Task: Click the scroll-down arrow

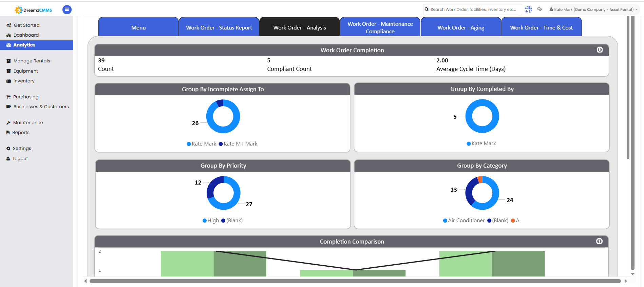Action: point(632,273)
